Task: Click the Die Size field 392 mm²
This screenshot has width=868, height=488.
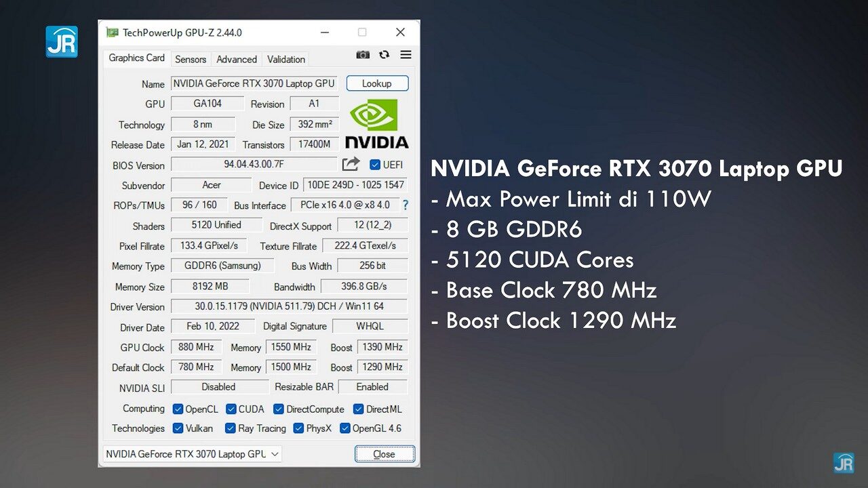Action: coord(314,124)
